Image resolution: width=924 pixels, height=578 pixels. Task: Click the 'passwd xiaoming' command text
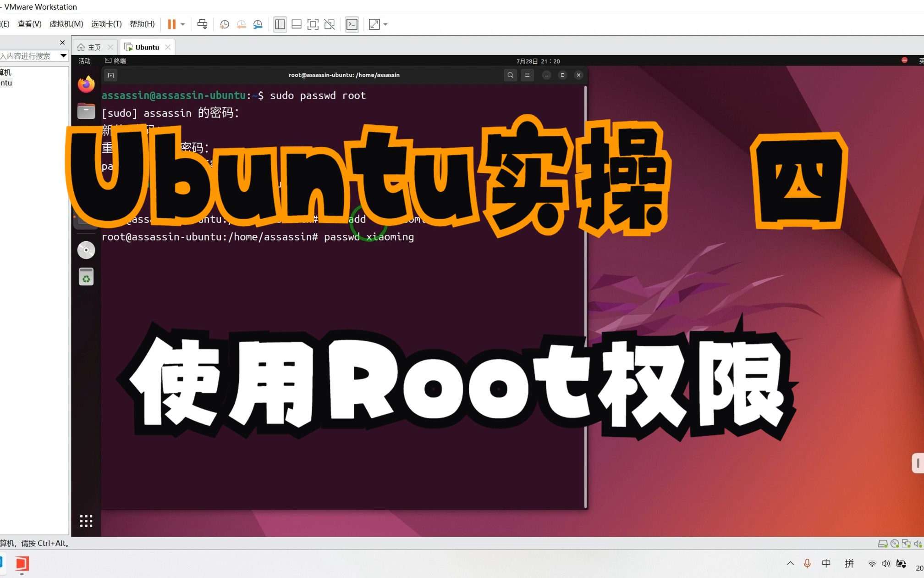[369, 237]
